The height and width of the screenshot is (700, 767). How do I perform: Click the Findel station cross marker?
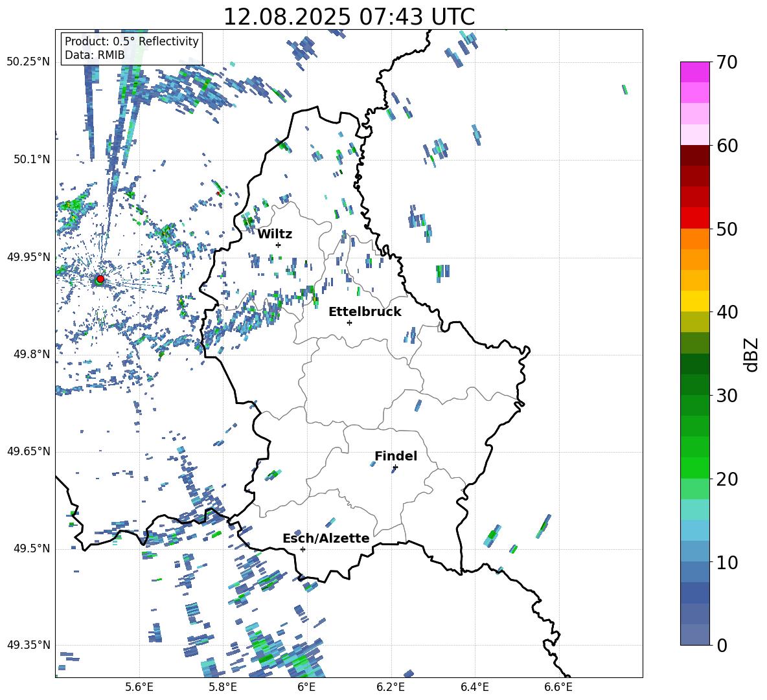tap(395, 468)
